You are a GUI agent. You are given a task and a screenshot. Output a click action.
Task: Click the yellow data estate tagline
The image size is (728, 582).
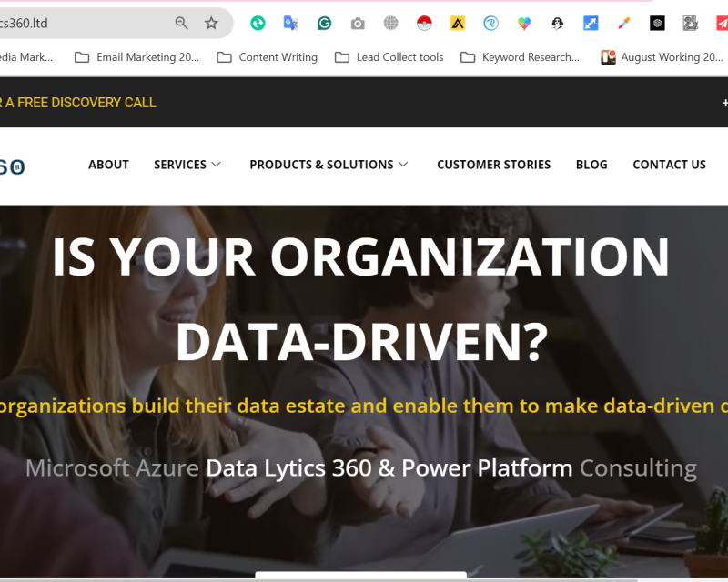click(364, 406)
